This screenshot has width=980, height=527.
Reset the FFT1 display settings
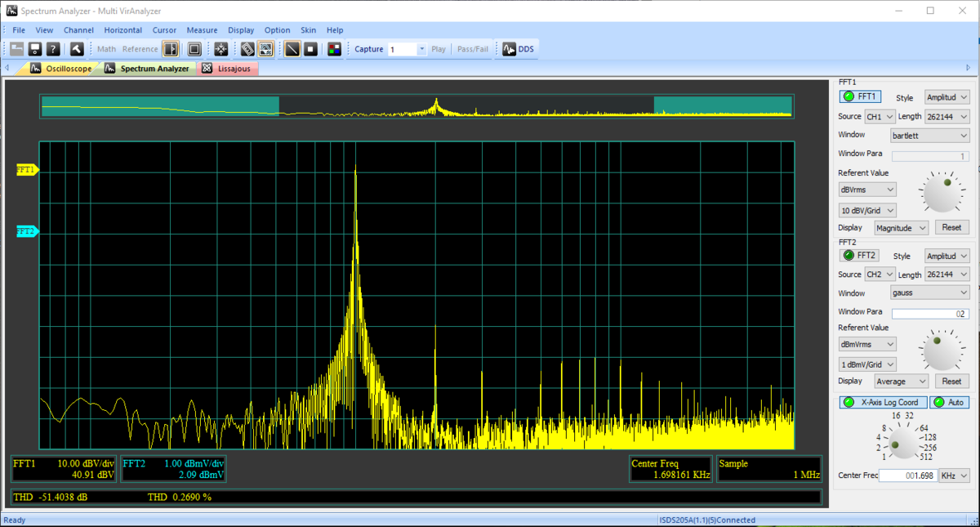point(951,227)
